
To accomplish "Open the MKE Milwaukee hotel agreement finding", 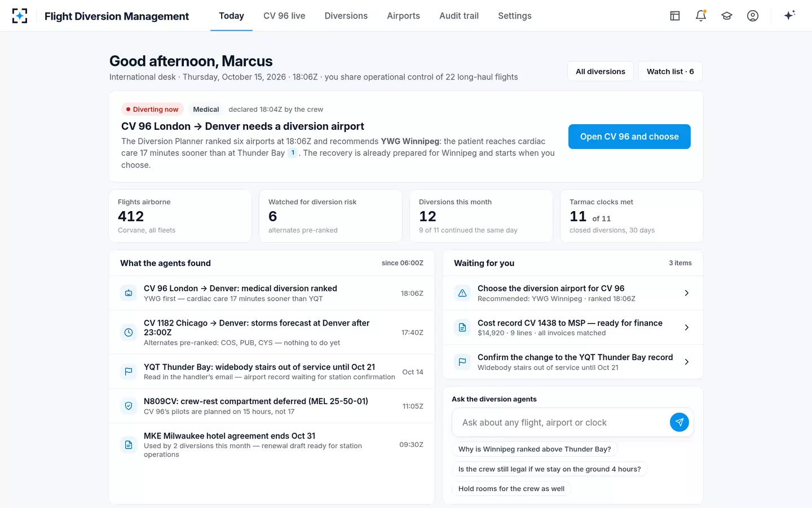I will (x=272, y=445).
